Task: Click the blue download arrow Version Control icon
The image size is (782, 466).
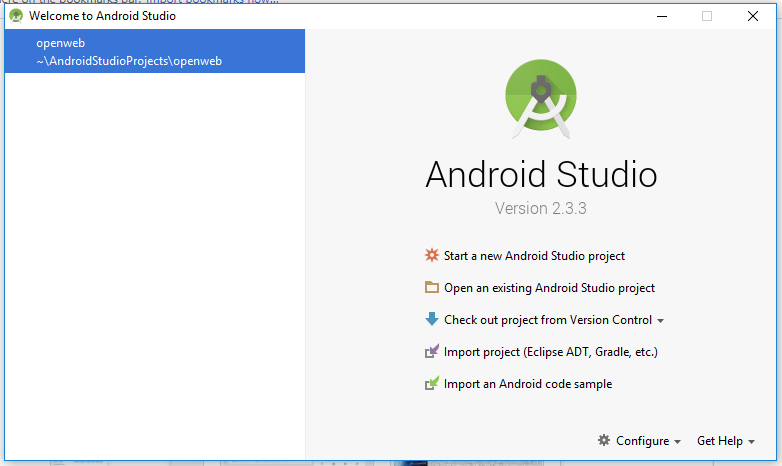Action: (431, 319)
